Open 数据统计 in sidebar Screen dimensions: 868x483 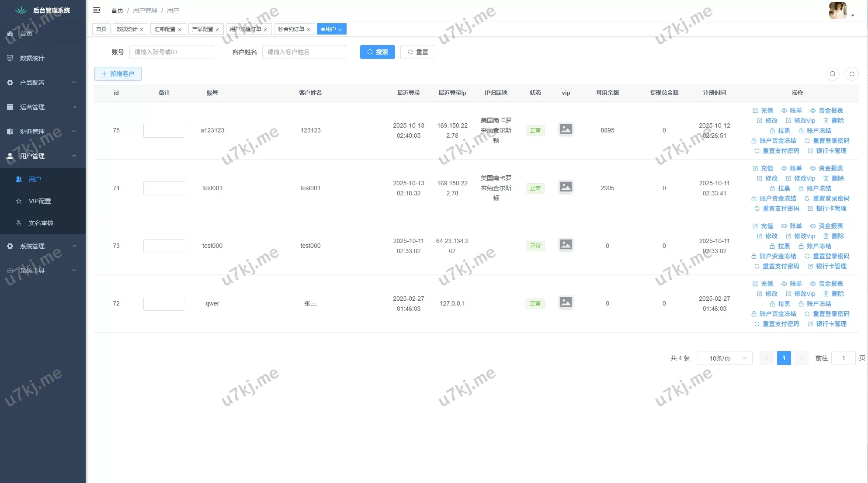click(x=32, y=58)
